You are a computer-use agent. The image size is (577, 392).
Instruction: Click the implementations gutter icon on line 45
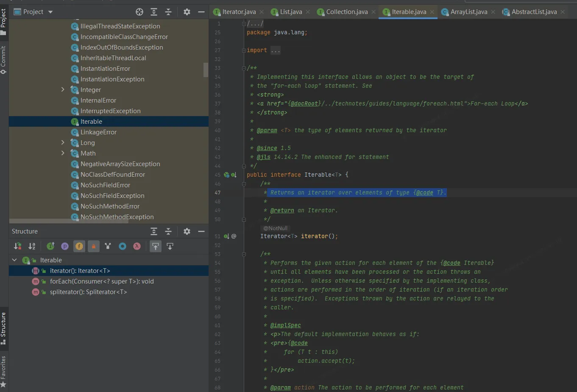point(234,175)
